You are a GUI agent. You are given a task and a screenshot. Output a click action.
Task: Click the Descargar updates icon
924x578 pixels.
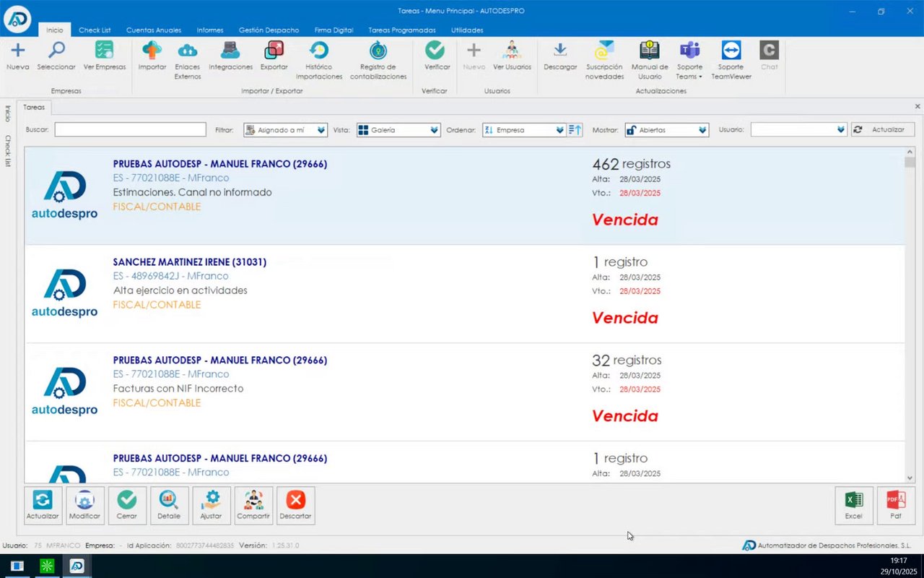click(560, 51)
